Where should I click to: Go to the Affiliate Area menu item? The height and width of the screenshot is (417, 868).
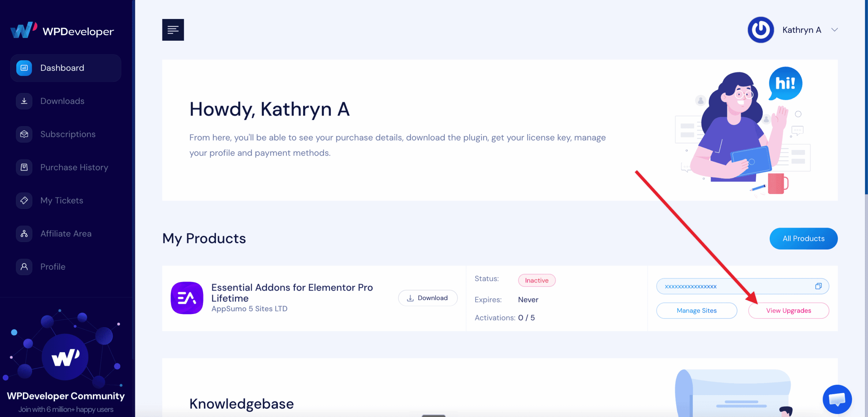[66, 234]
